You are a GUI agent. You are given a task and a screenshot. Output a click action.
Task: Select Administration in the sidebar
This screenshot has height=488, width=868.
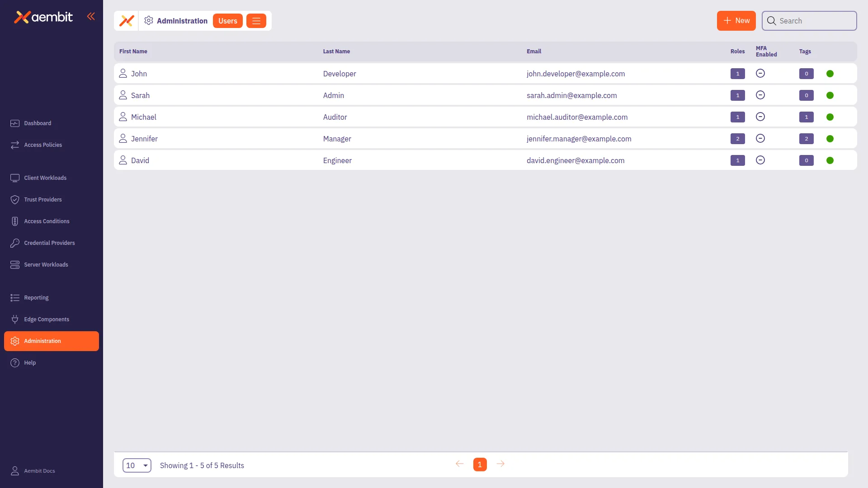pos(43,341)
